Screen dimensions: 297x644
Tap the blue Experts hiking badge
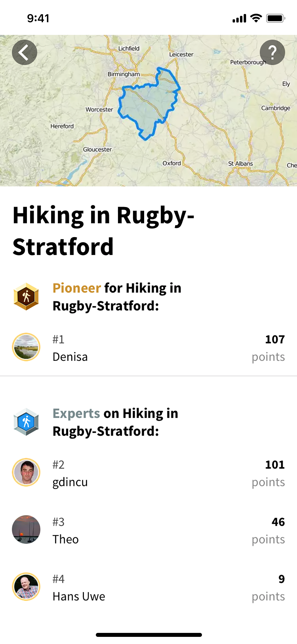(x=26, y=422)
